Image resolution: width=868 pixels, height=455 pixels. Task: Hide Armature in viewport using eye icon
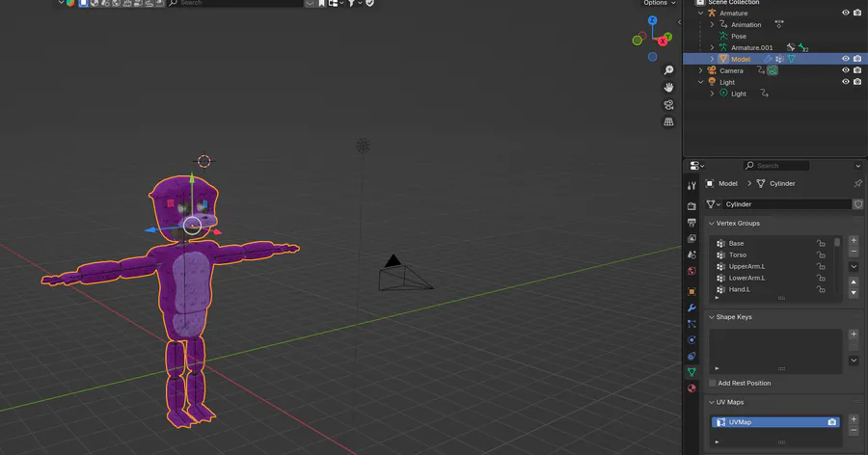[x=845, y=13]
